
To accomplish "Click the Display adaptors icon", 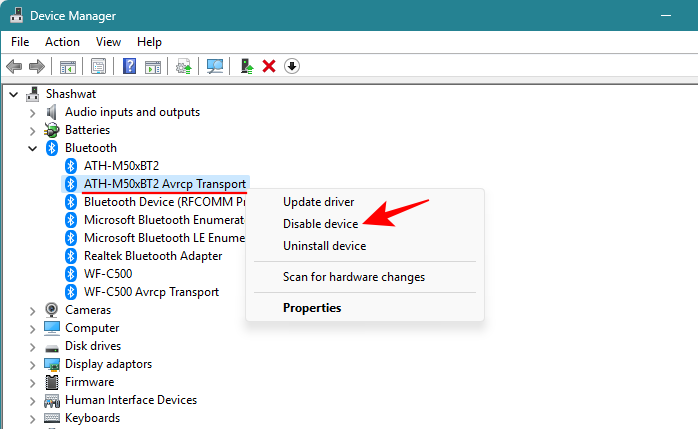I will pyautogui.click(x=52, y=364).
